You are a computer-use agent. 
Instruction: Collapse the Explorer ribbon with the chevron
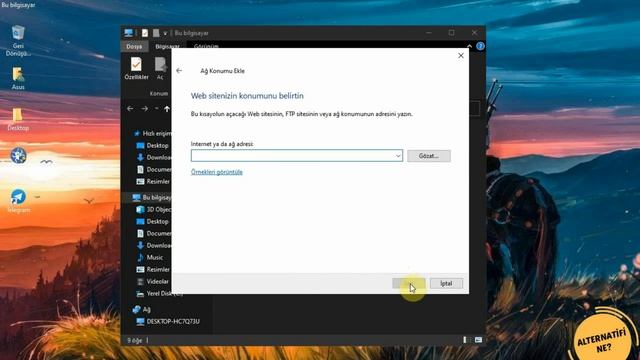pyautogui.click(x=470, y=46)
